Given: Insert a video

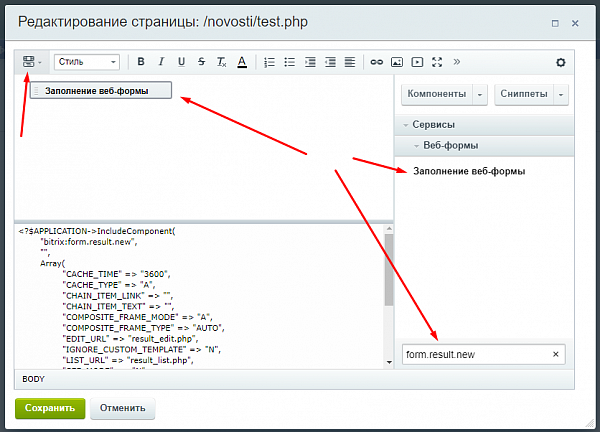Looking at the screenshot, I should click(417, 62).
